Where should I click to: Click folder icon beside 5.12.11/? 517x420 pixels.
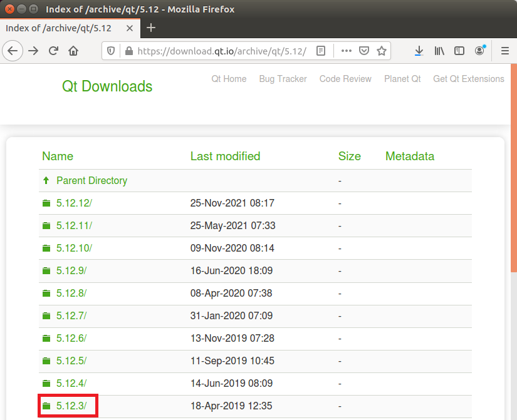point(46,225)
